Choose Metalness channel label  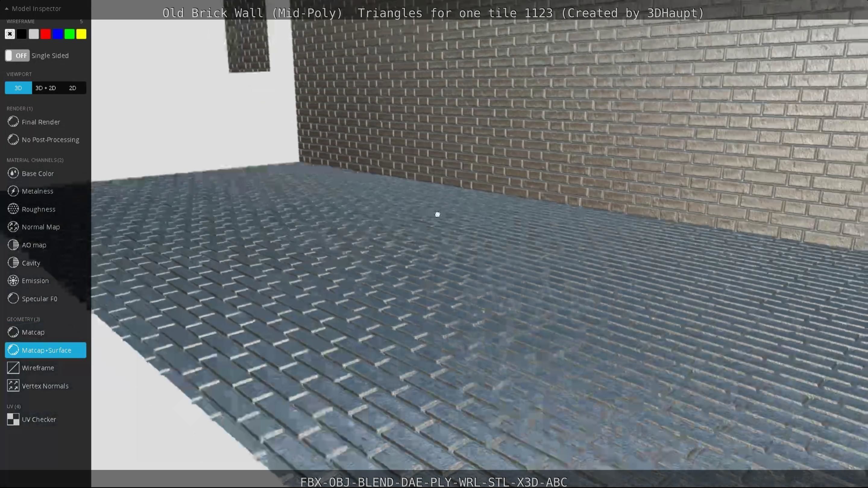point(37,191)
